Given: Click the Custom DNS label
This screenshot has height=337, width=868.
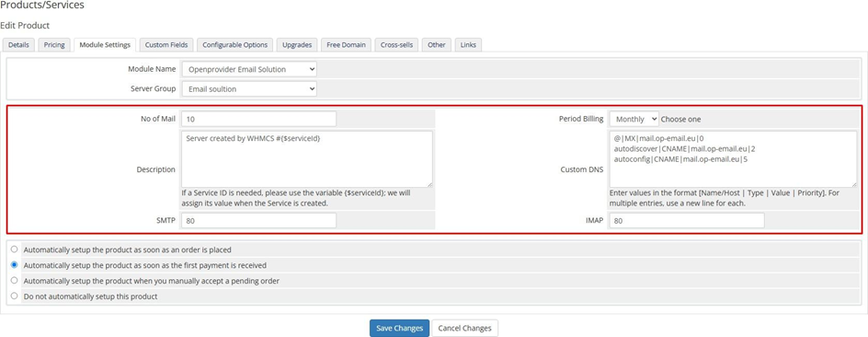Looking at the screenshot, I should point(582,169).
